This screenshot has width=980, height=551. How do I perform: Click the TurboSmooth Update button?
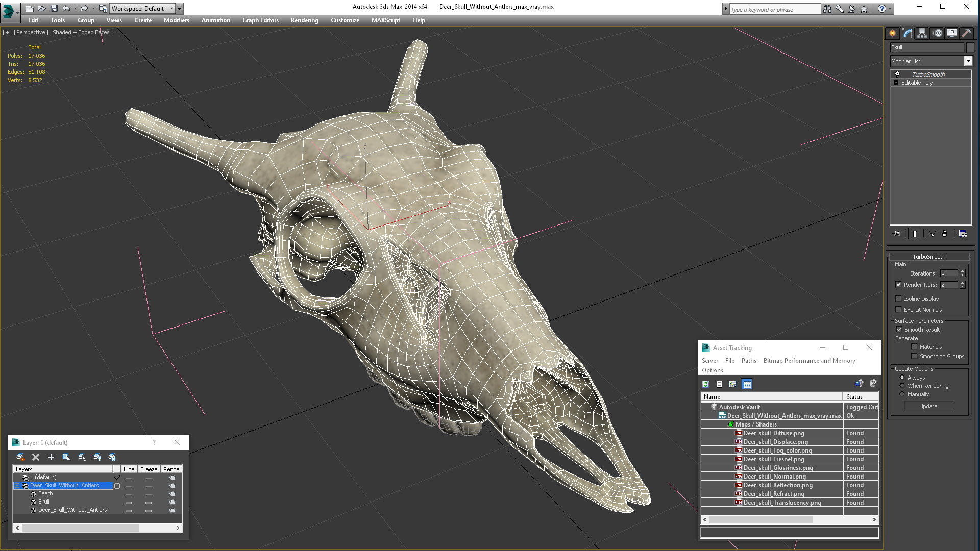(x=928, y=406)
